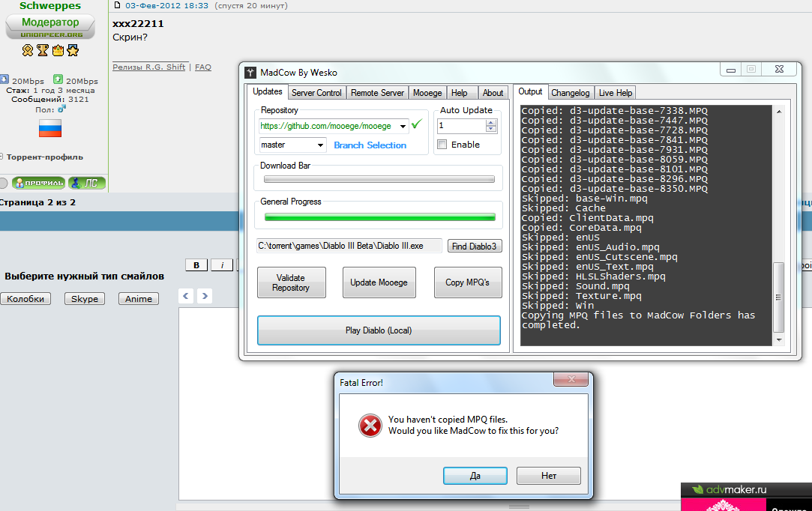Click Да in the Fatal Error dialog
The height and width of the screenshot is (511, 812).
[x=475, y=476]
